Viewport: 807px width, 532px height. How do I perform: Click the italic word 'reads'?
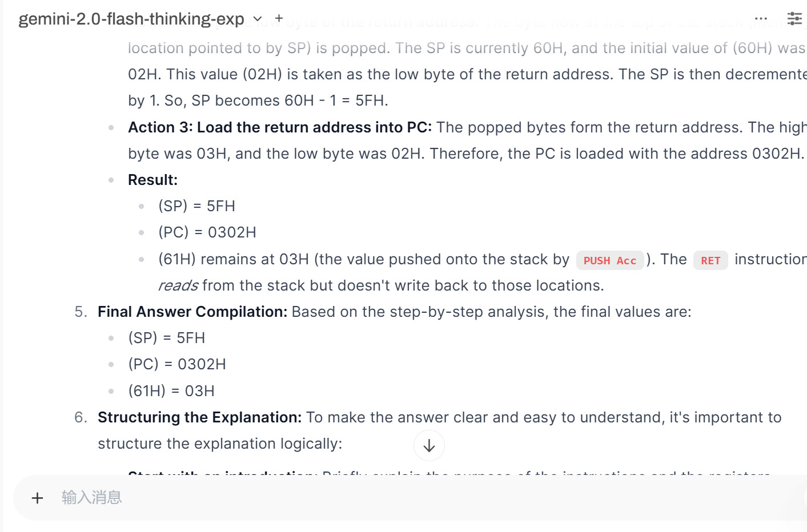(x=178, y=285)
